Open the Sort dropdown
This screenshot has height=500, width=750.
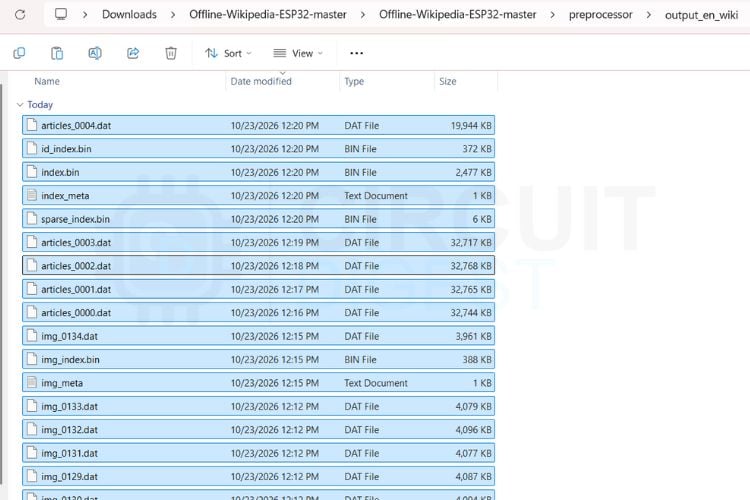228,53
